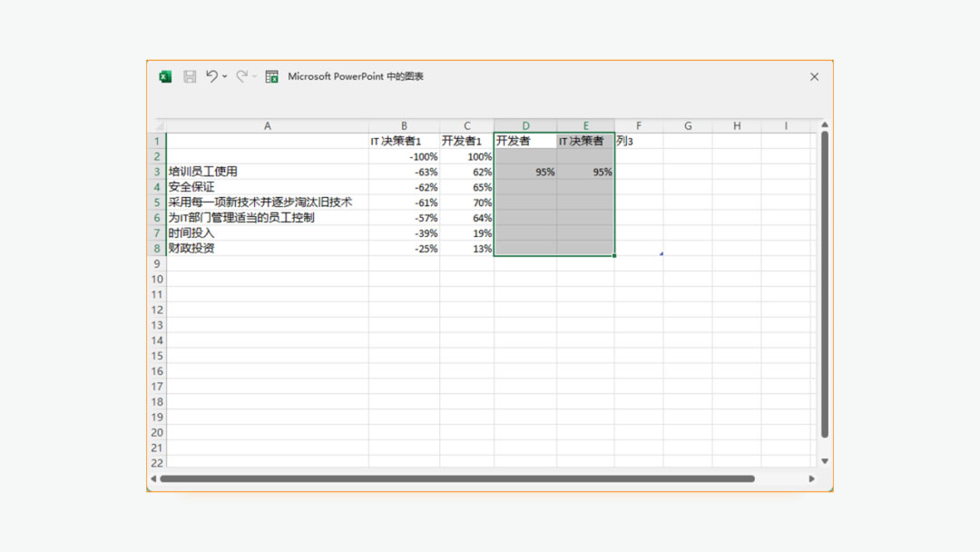Screen dimensions: 980x552
Task: Click the Save icon in toolbar
Action: tap(190, 77)
